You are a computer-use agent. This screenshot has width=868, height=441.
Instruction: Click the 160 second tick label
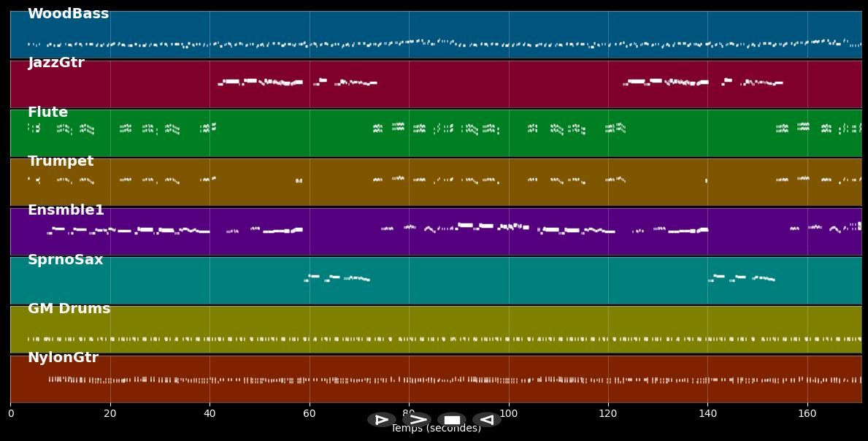(x=807, y=414)
